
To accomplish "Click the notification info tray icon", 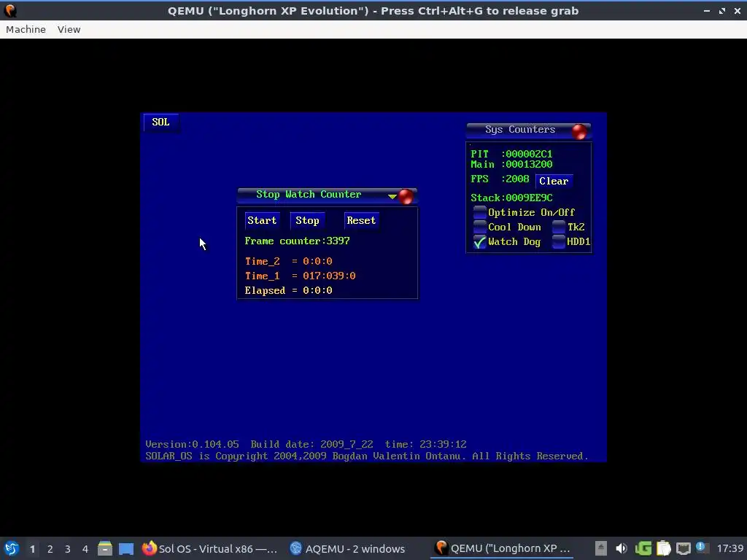I will tap(701, 548).
